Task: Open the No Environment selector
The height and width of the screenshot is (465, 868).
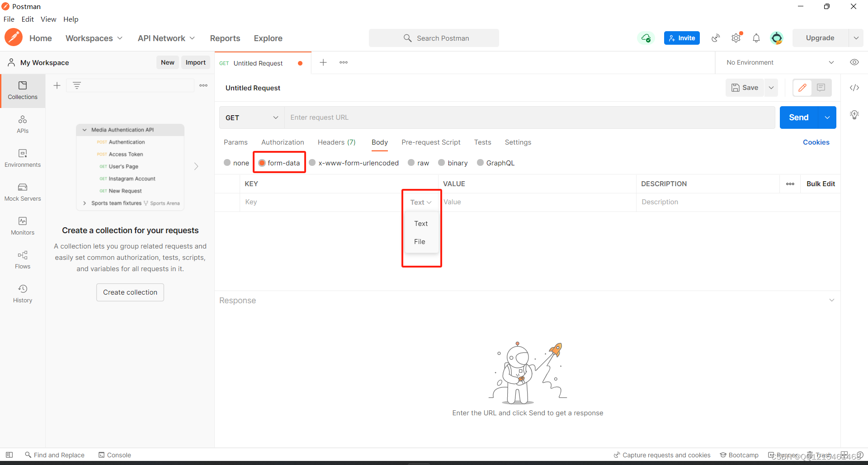Action: 780,62
